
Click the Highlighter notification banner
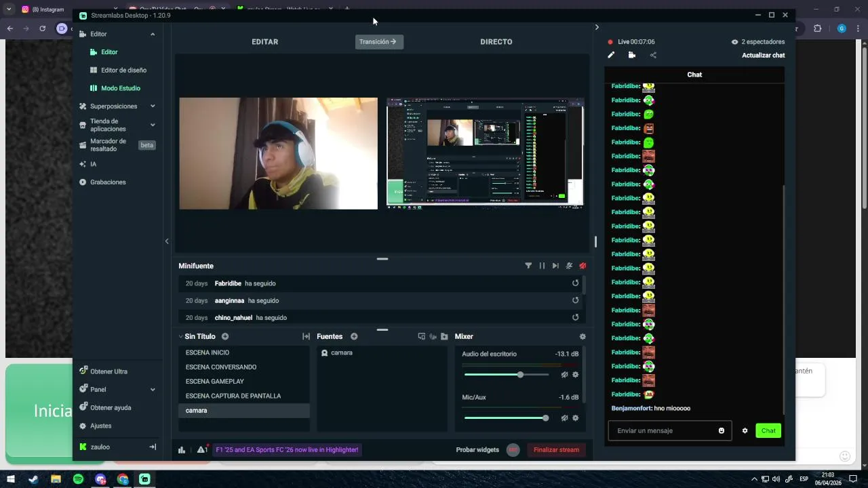(287, 449)
